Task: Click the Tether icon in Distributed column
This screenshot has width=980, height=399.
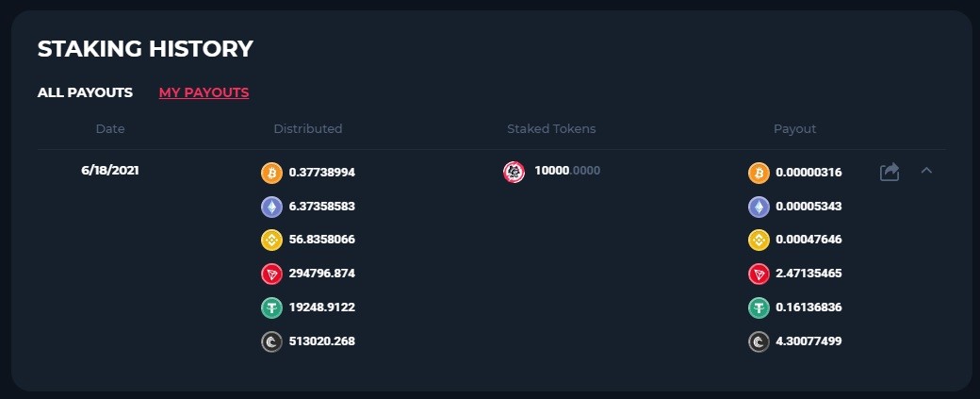Action: pos(271,308)
